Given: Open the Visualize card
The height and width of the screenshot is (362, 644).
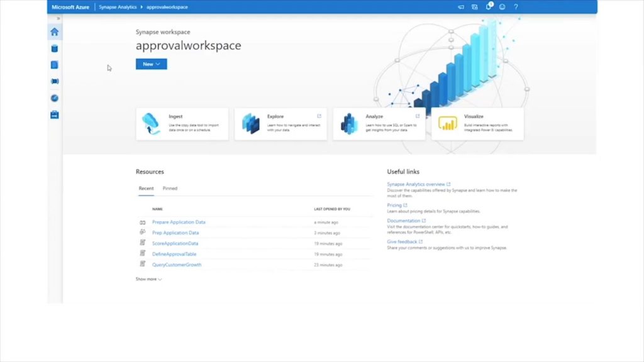Looking at the screenshot, I should tap(478, 124).
